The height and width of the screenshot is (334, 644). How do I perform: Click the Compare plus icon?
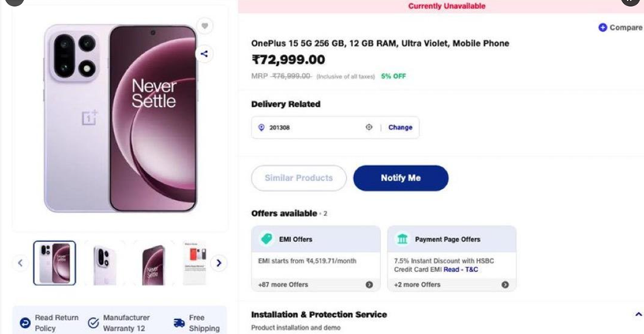point(602,27)
